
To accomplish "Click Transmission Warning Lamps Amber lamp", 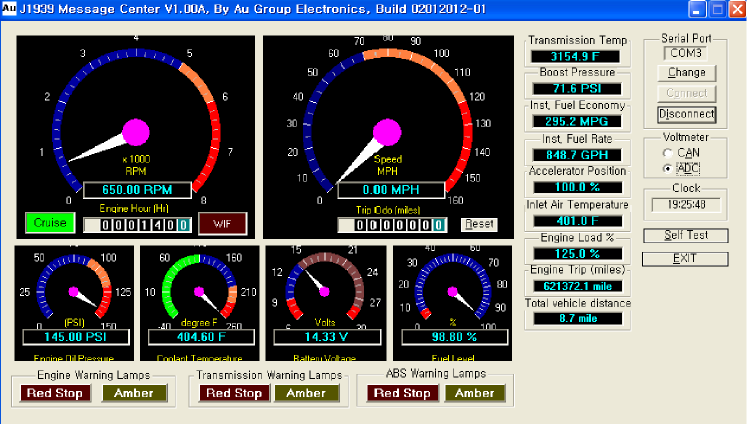I will 305,393.
